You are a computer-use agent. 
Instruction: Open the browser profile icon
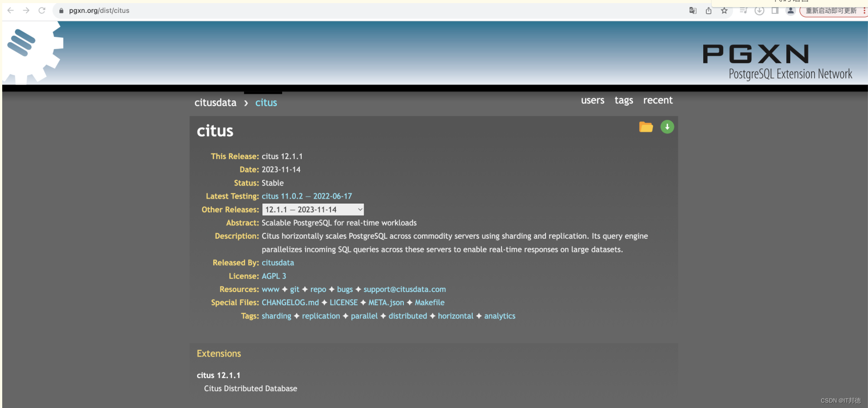tap(790, 11)
